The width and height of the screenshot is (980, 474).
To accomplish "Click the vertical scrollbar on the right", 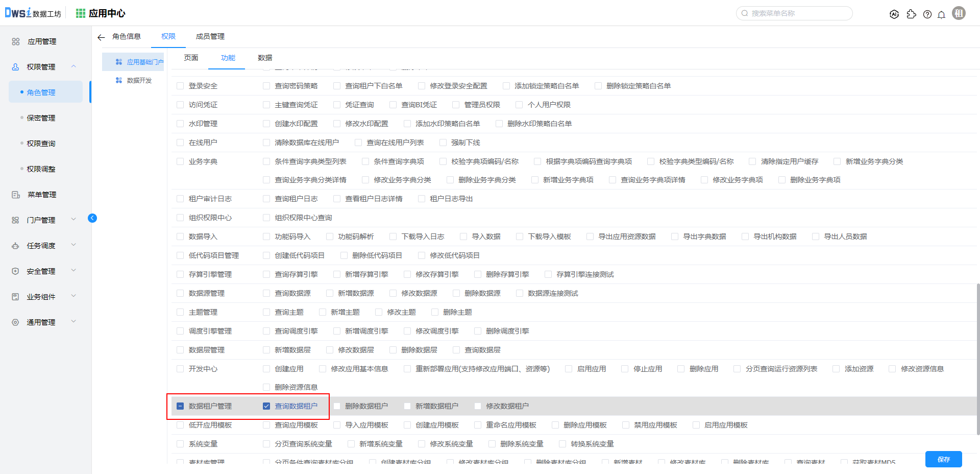I will click(977, 358).
